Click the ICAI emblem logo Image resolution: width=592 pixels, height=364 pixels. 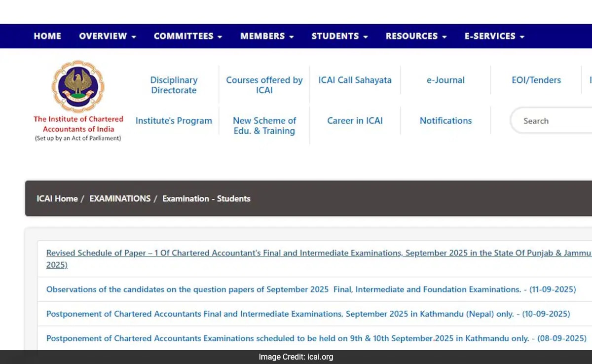click(x=78, y=86)
